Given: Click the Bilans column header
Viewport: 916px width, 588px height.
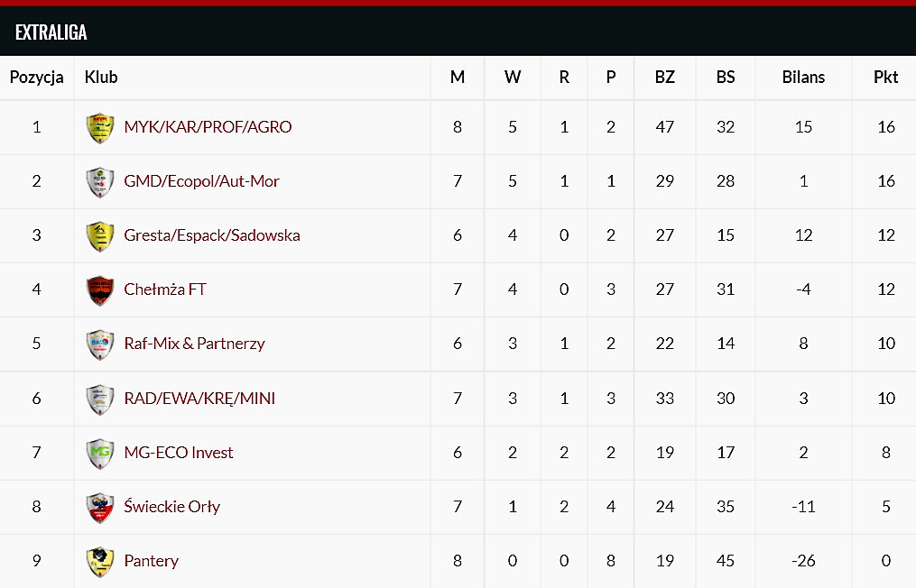Looking at the screenshot, I should pos(803,77).
